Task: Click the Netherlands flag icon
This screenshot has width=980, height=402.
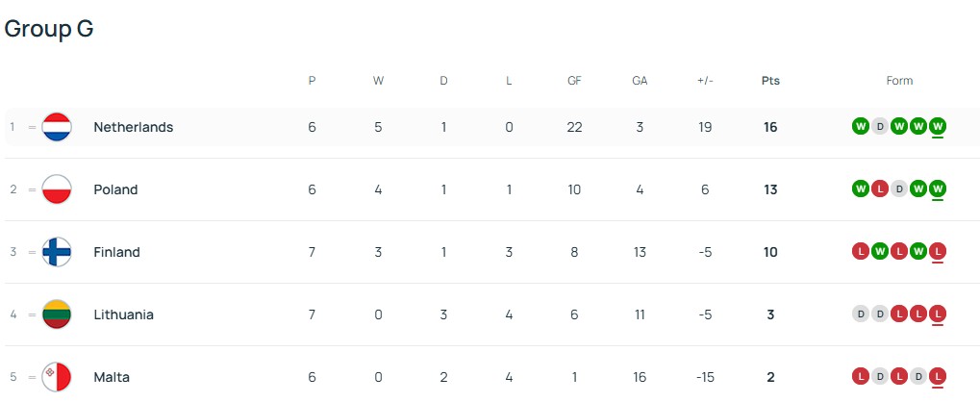Action: coord(57,127)
